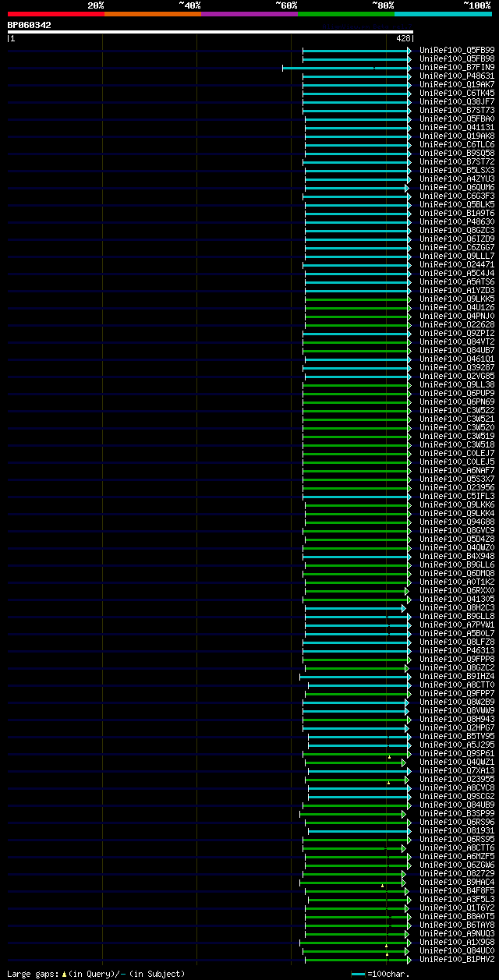Image resolution: width=499 pixels, height=980 pixels.
Task: Open entry UniRef100_O22628
Action: pyautogui.click(x=457, y=325)
